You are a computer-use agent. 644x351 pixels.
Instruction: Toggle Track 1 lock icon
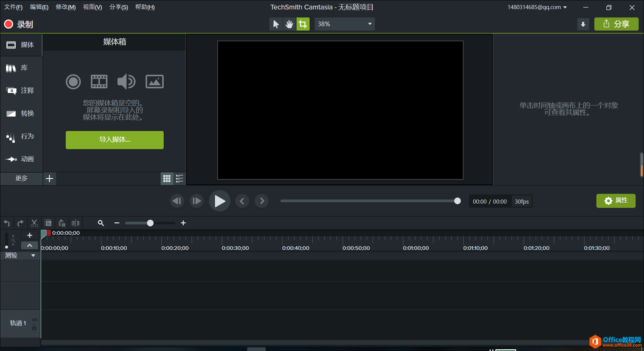[34, 327]
